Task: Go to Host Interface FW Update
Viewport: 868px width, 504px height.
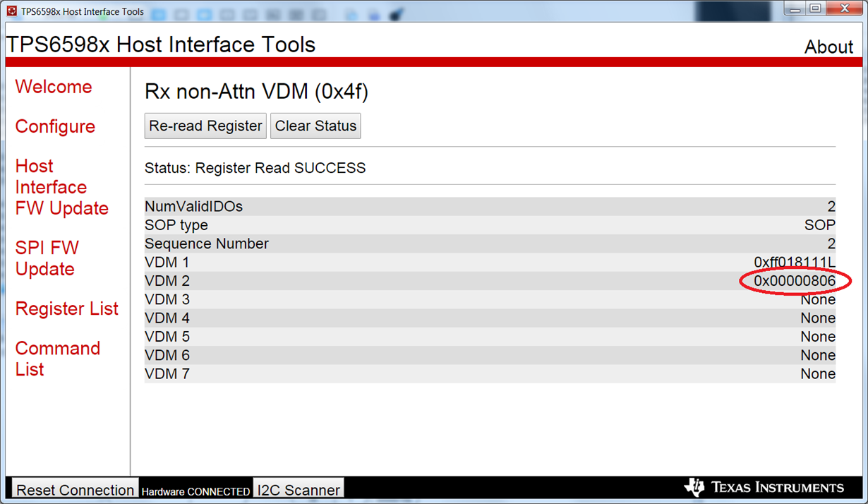Action: coord(62,187)
